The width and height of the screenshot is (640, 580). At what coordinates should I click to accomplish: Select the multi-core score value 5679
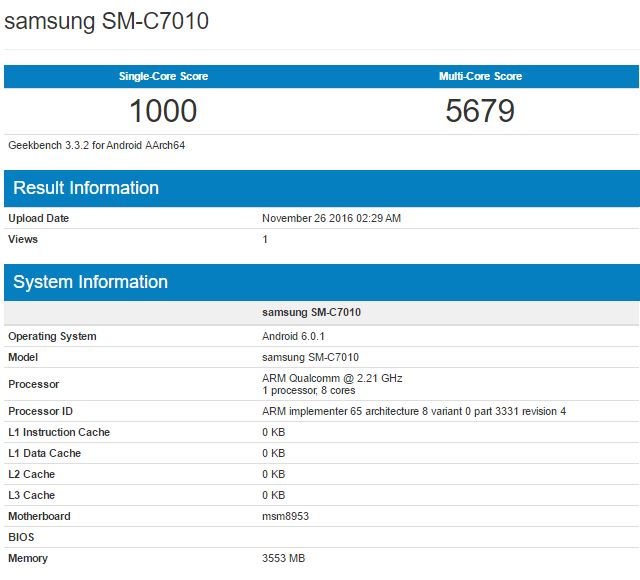pos(480,111)
